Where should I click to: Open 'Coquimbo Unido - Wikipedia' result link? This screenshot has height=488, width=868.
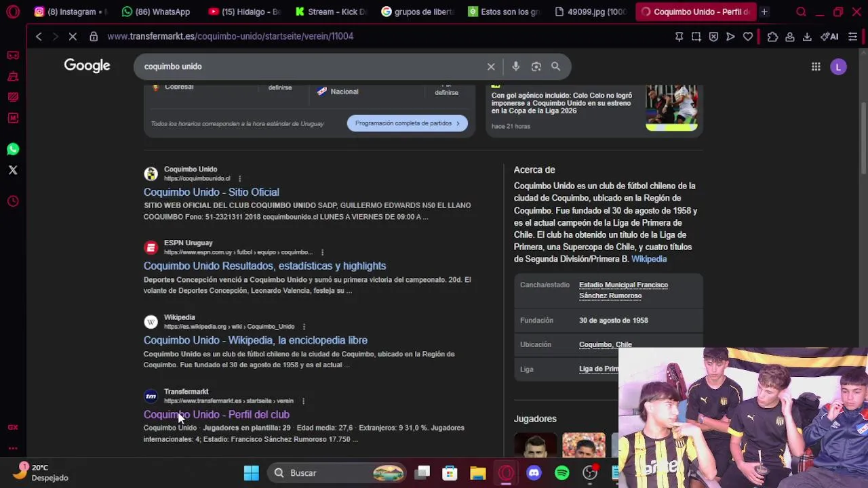[255, 340]
